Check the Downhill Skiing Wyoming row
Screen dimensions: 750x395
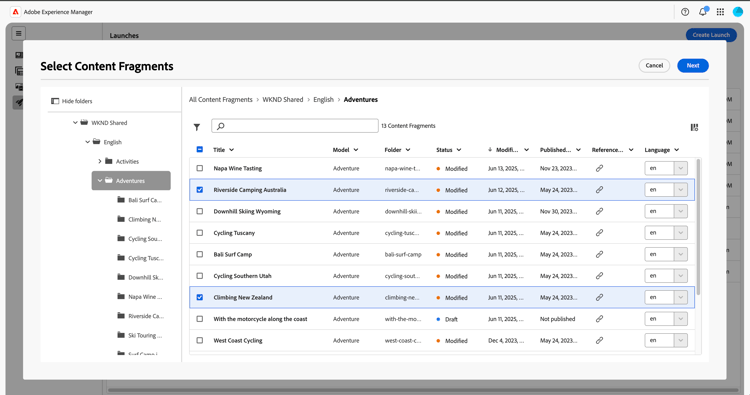[x=200, y=211]
